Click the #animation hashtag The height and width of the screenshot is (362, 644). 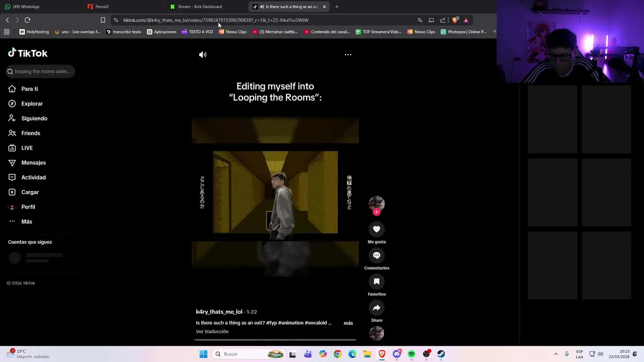tap(290, 323)
